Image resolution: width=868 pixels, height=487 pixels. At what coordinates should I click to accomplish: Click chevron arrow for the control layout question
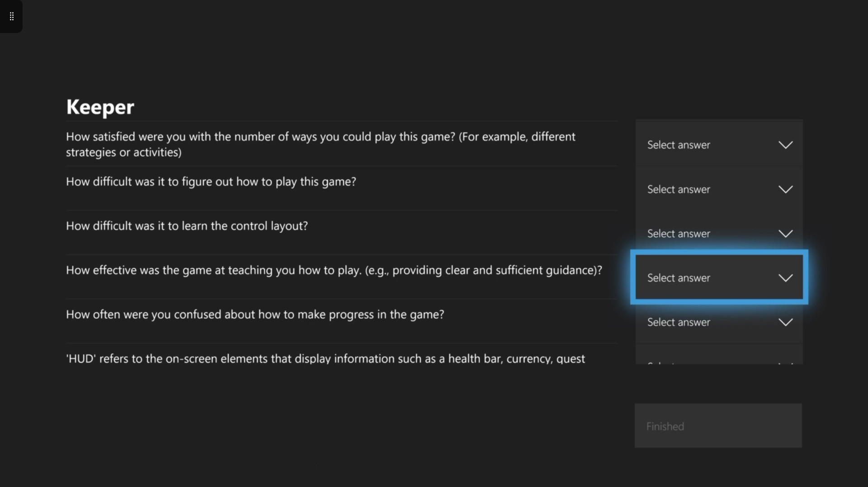(x=785, y=234)
